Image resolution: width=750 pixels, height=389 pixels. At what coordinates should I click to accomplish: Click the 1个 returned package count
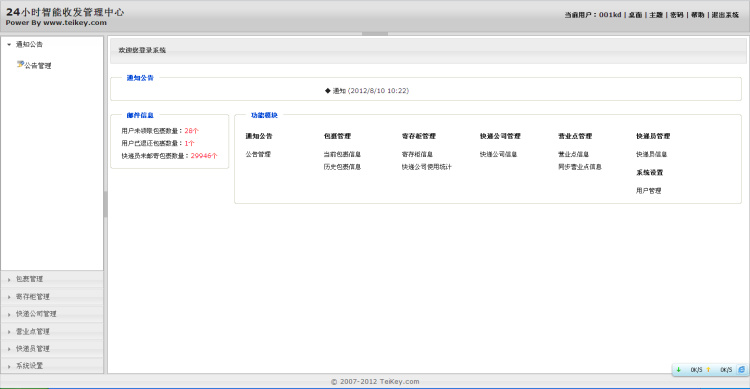189,143
